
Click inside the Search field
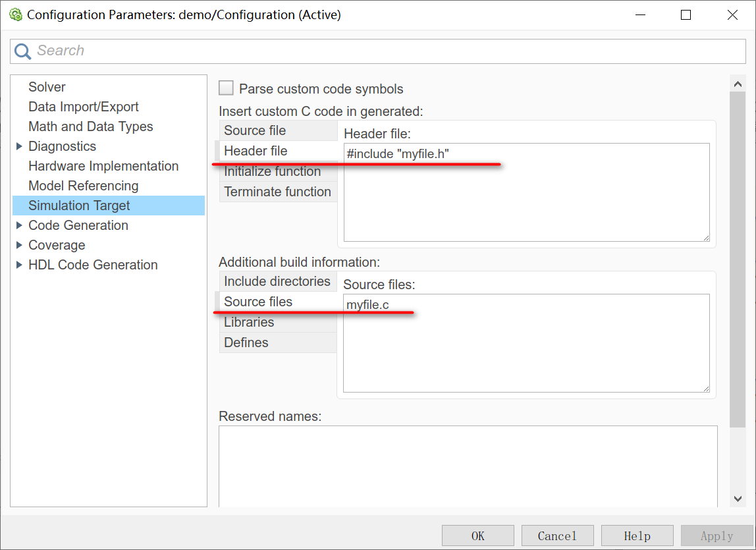(389, 51)
